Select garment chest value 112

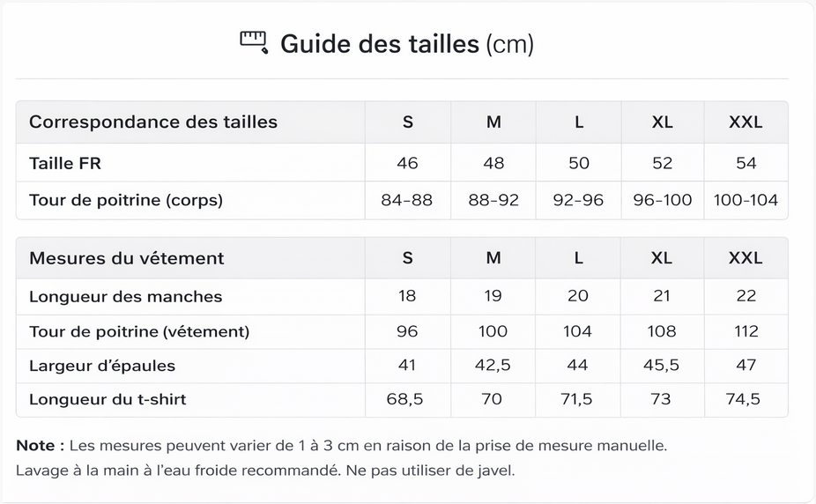746,331
